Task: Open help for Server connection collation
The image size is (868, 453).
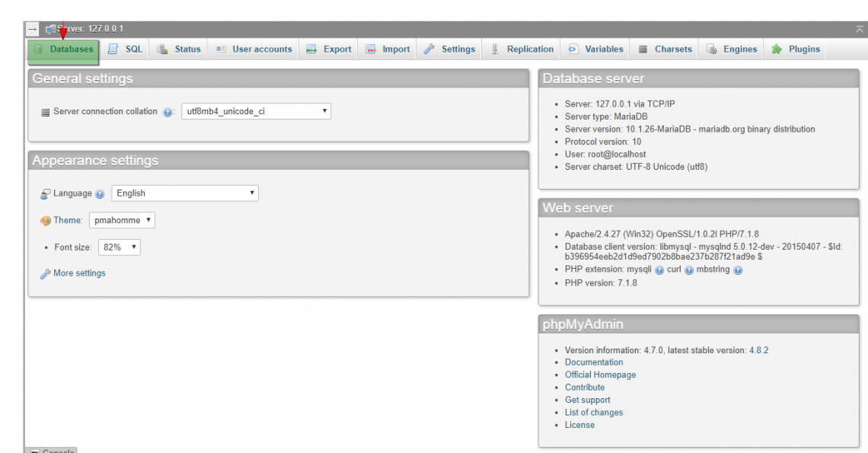Action: [x=166, y=111]
